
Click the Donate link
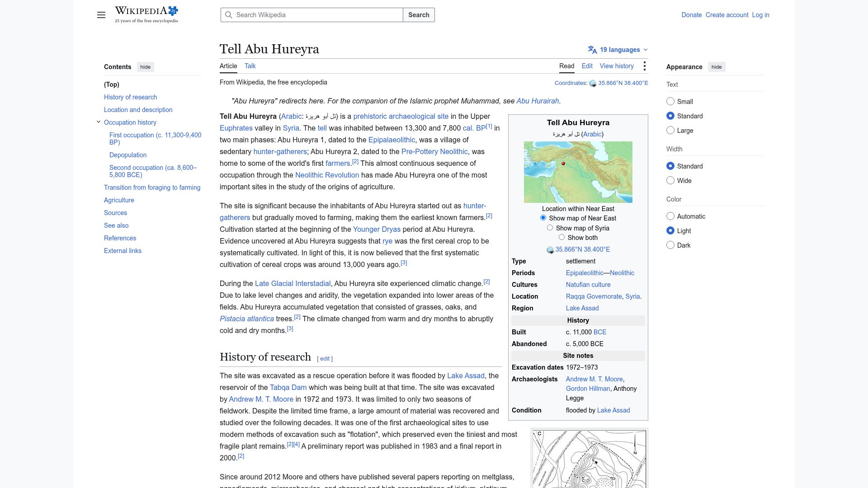click(x=692, y=15)
